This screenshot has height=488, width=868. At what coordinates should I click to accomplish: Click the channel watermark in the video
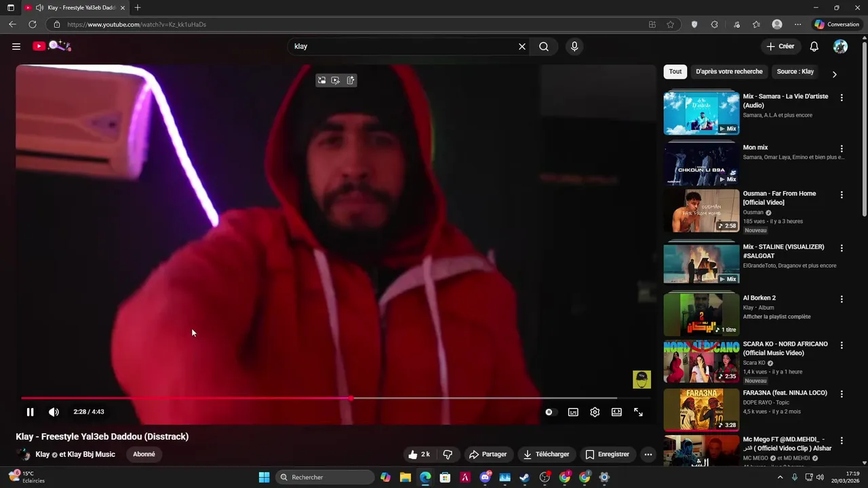[x=642, y=380]
